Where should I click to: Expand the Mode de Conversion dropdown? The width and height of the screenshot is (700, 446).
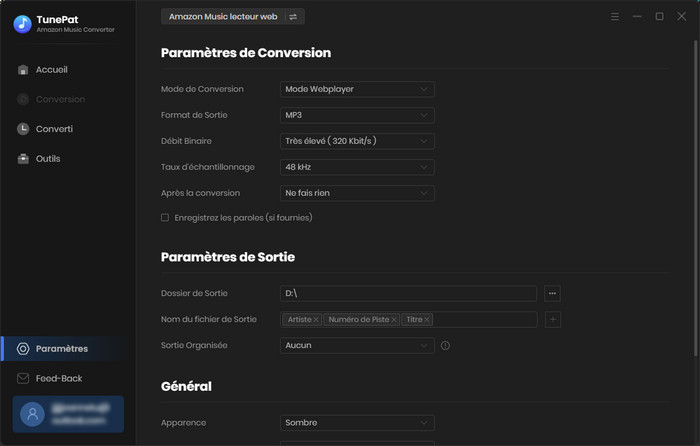pos(357,89)
